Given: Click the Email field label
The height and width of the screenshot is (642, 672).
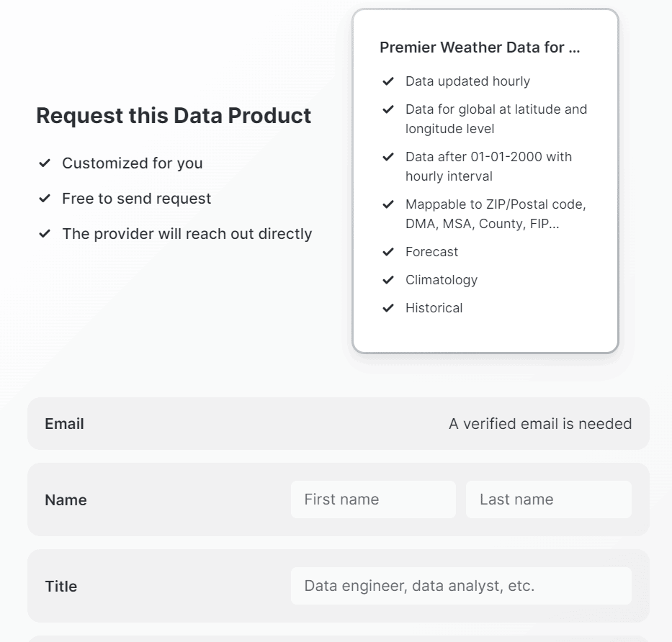Looking at the screenshot, I should (64, 424).
